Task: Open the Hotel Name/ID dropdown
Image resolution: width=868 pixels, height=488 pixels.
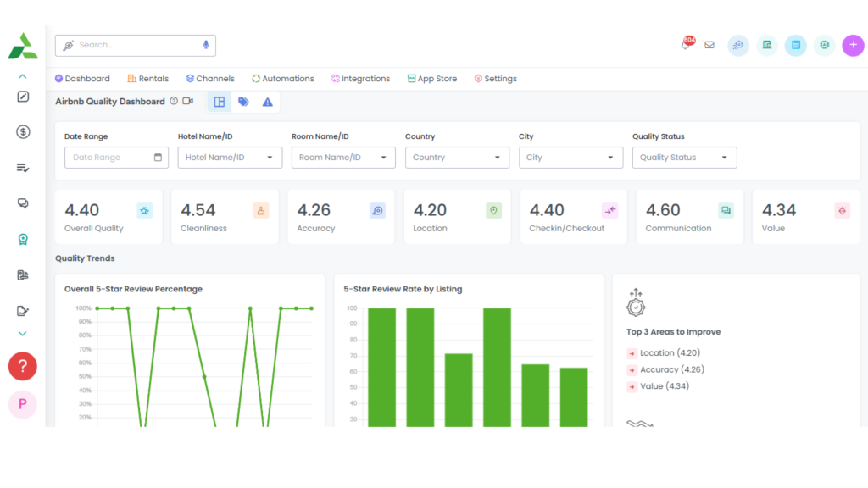Action: click(230, 158)
